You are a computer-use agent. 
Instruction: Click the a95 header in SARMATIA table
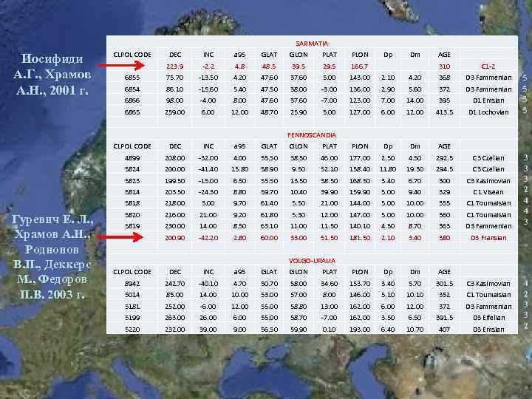tap(239, 55)
